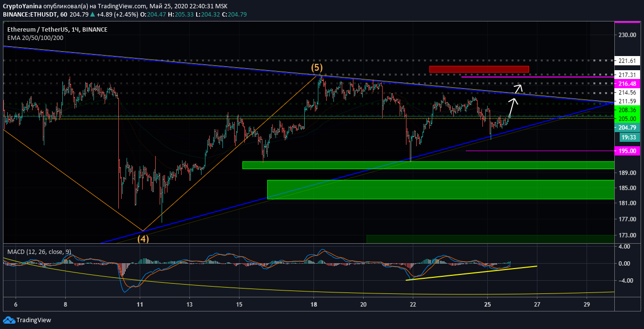644x329 pixels.
Task: Click date 13 on the time axis
Action: (x=189, y=305)
